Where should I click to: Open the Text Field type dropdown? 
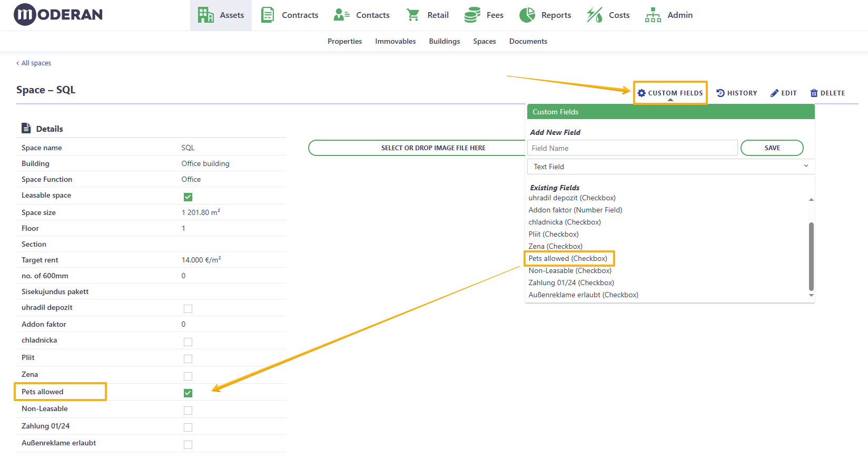pos(670,167)
